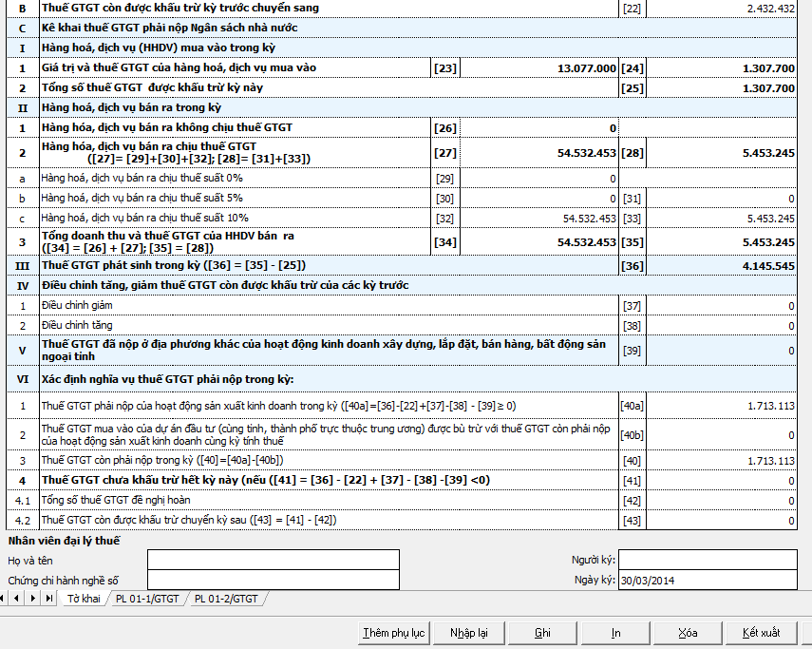Select value cell for indicator [34]

[x=539, y=242]
